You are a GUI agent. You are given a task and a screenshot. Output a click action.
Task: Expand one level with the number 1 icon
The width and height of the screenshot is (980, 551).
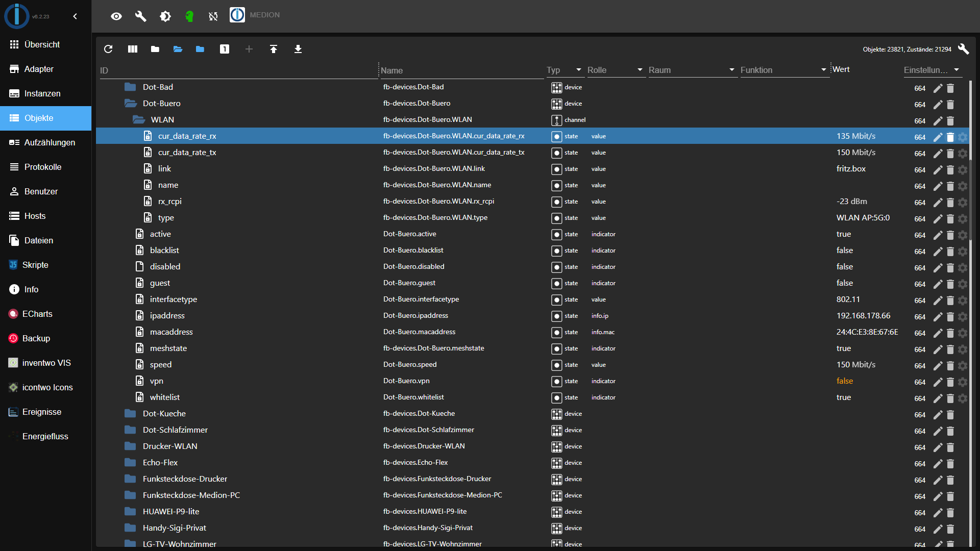point(225,49)
